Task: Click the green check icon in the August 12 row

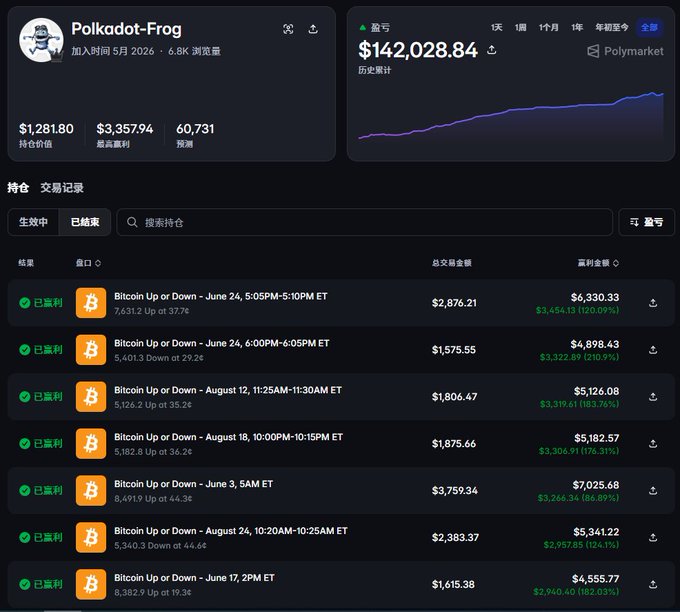Action: (x=25, y=396)
